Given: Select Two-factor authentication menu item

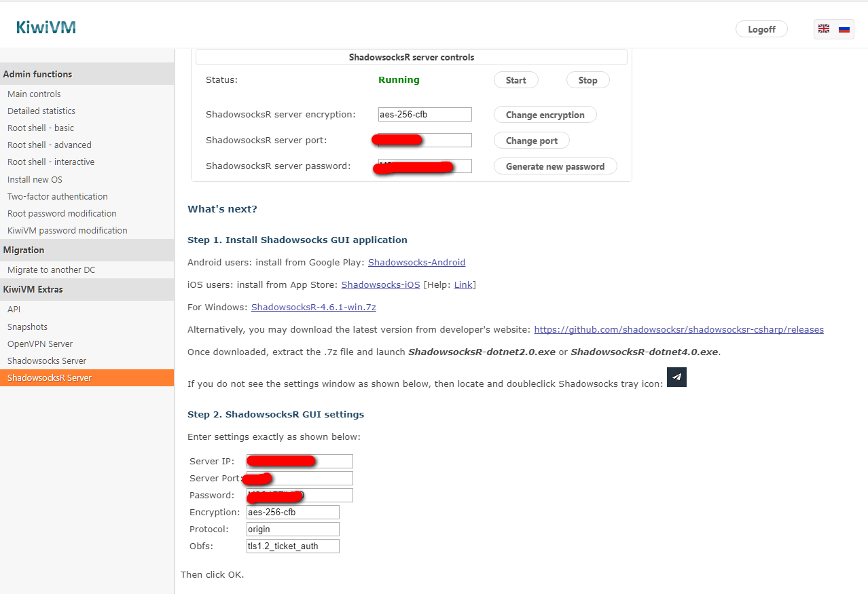Looking at the screenshot, I should pos(58,197).
